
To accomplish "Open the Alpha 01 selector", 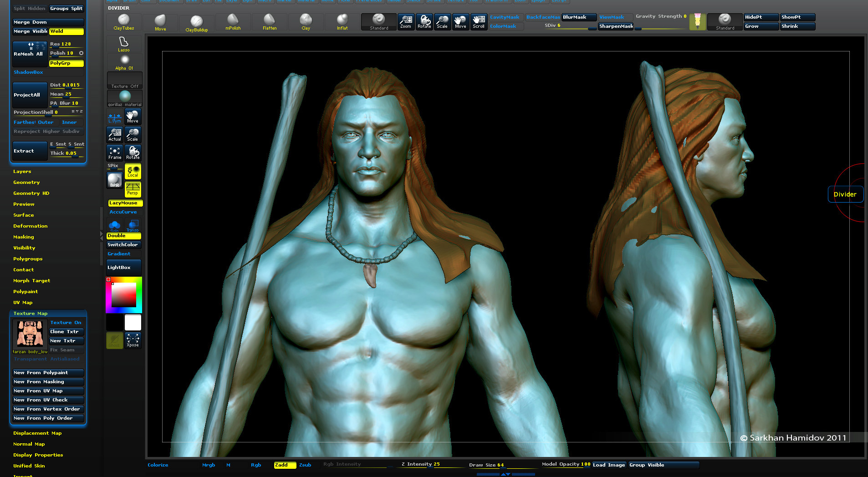I will [x=124, y=62].
